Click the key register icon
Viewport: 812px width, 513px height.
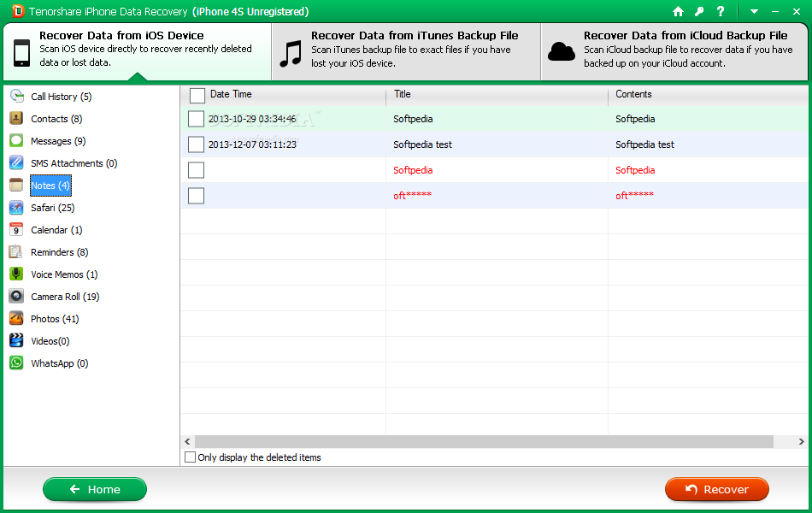tap(700, 11)
